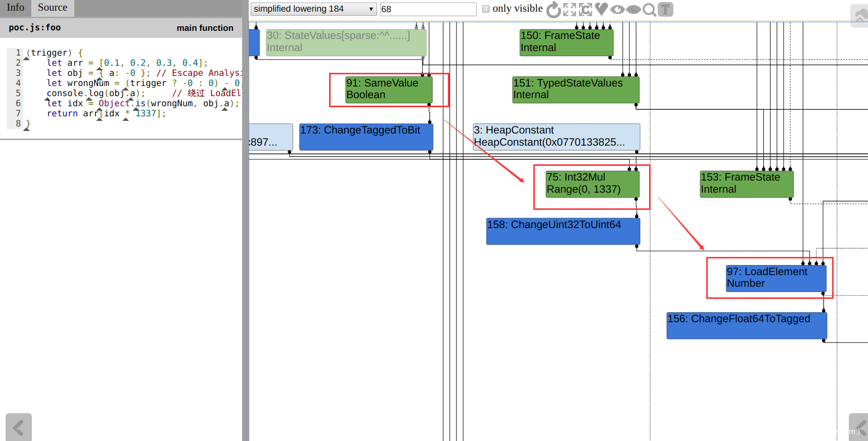Switch to the Source tab

53,8
